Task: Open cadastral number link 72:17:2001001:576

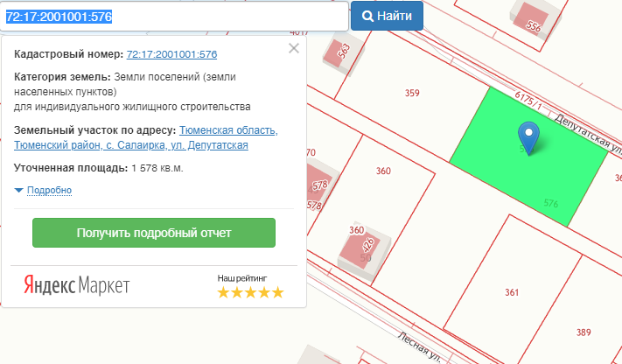Action: [x=171, y=54]
